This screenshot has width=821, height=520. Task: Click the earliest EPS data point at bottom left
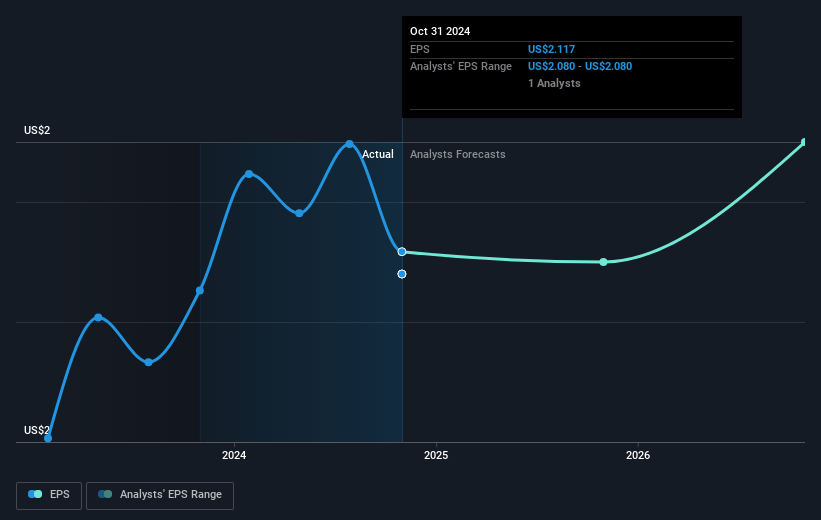click(x=48, y=438)
